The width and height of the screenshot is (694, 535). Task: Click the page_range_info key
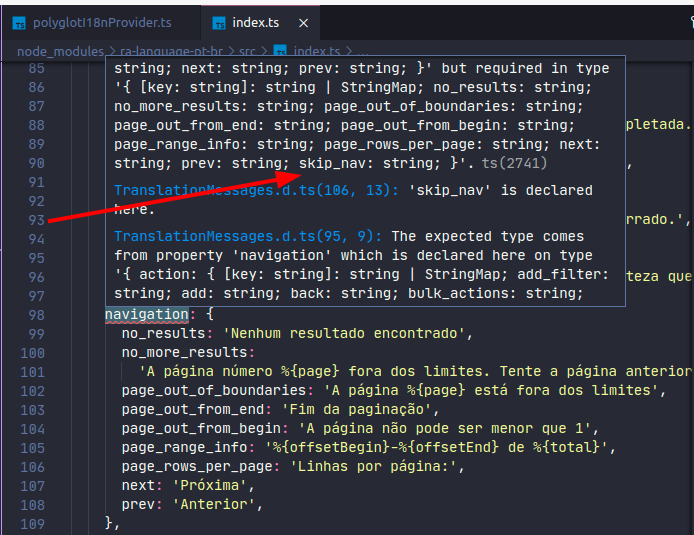click(184, 447)
